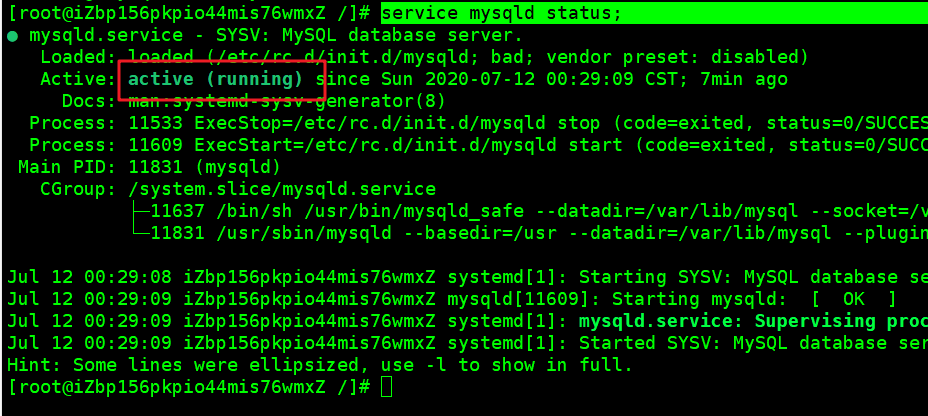Click the '[ OK ]' text in the log
The width and height of the screenshot is (928, 416).
point(854,299)
